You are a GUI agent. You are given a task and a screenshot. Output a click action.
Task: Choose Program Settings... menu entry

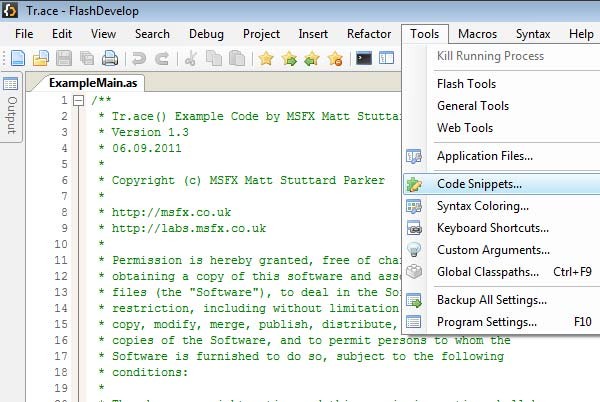502,322
